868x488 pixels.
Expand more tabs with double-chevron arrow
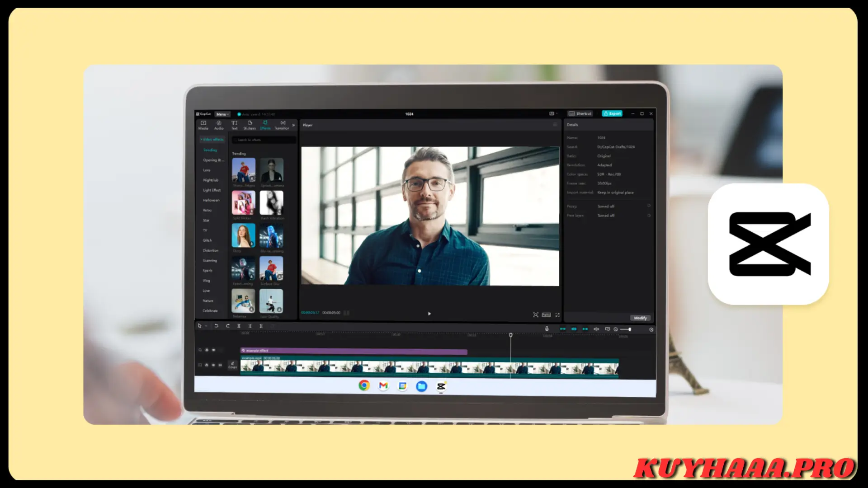coord(293,125)
